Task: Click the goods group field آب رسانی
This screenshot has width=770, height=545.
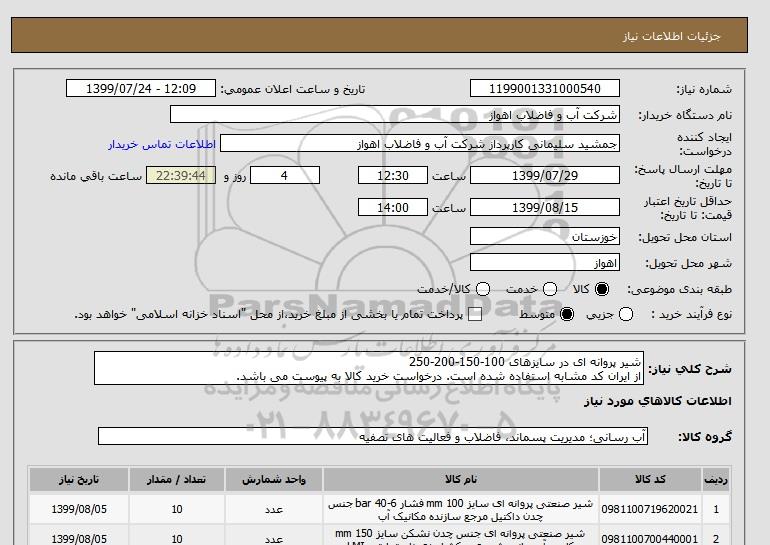Action: point(373,436)
